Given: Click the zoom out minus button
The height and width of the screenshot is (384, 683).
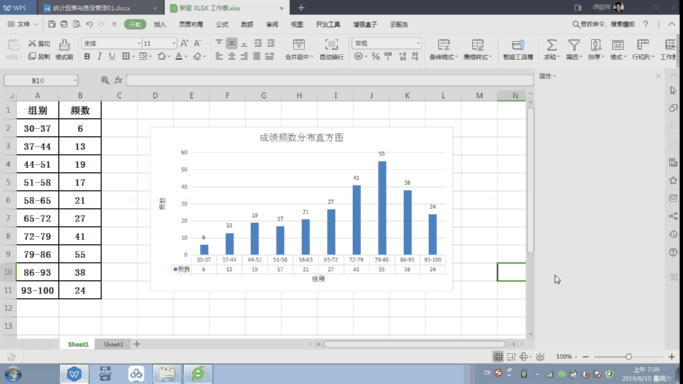Looking at the screenshot, I should (585, 357).
